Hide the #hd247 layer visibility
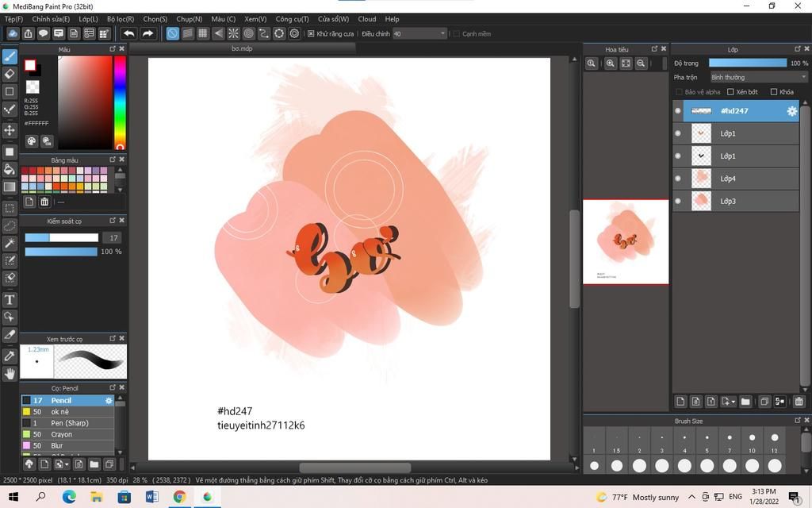812x508 pixels. (678, 111)
